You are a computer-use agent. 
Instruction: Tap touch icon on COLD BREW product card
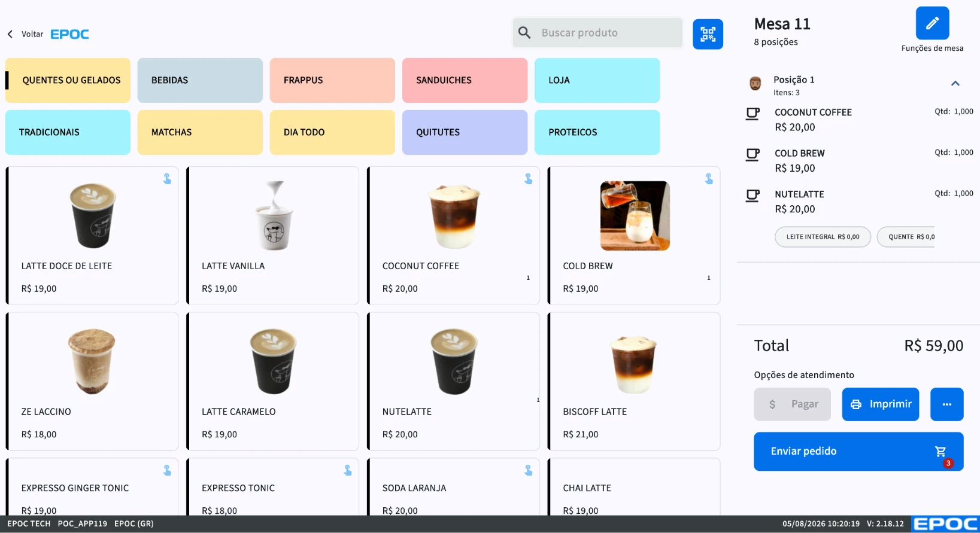tap(709, 179)
